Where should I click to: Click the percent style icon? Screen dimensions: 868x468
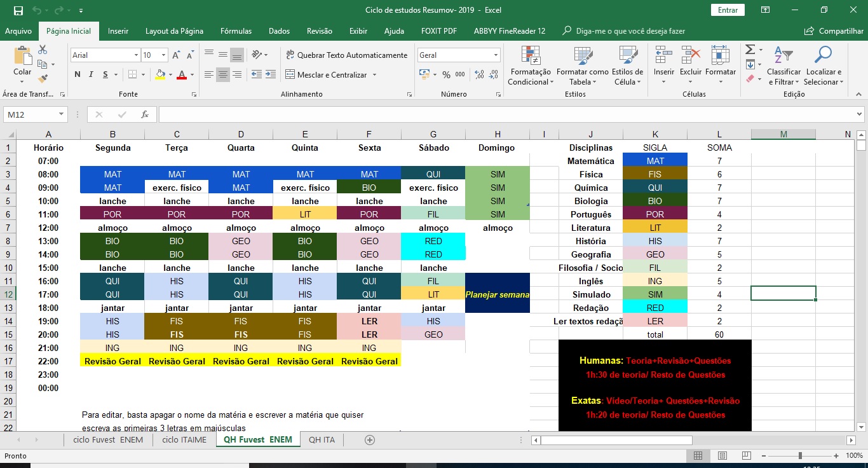445,75
